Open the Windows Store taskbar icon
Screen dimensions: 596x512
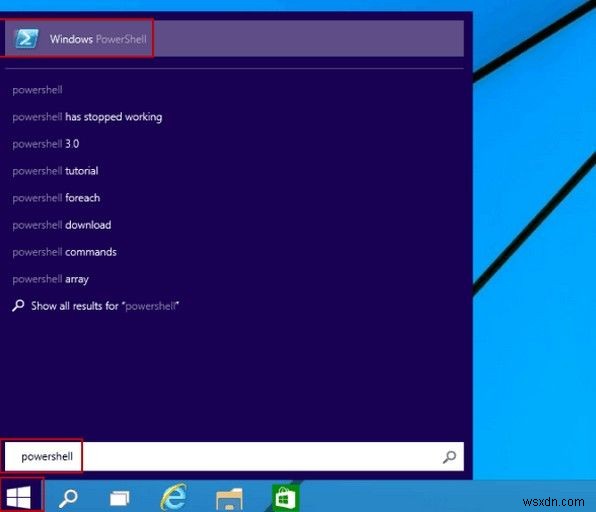click(285, 498)
